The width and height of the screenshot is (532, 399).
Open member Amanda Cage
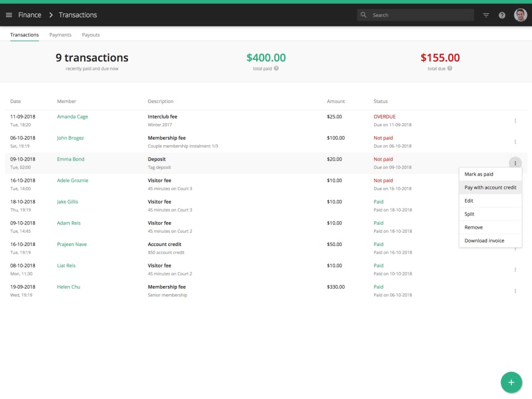[72, 117]
